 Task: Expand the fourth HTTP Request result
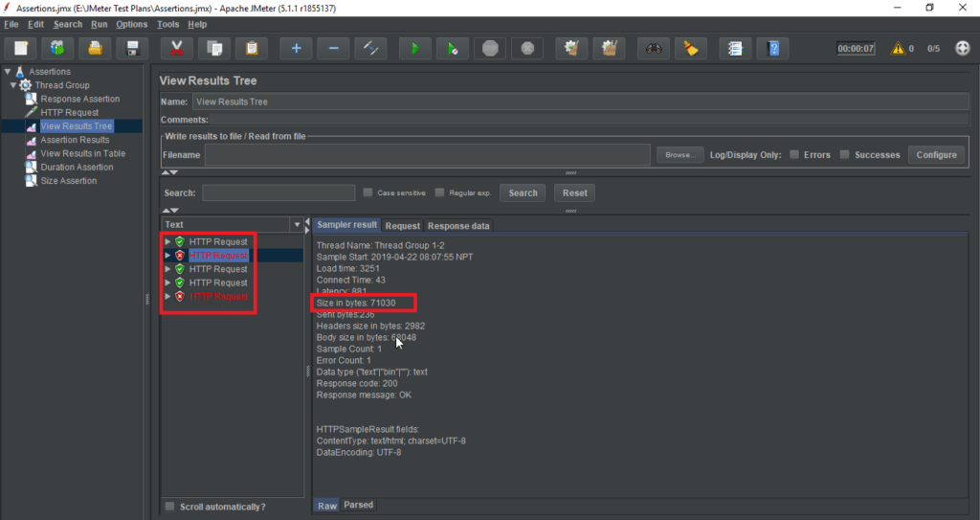click(x=167, y=283)
